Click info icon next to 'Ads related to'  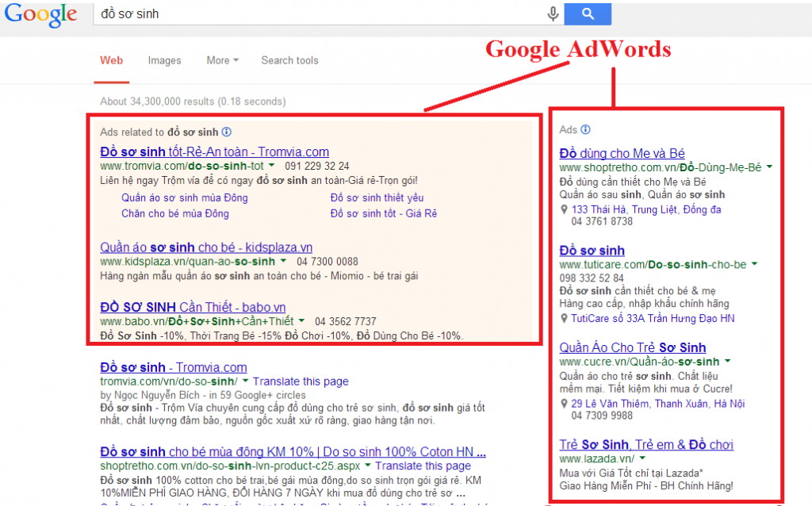tap(227, 132)
